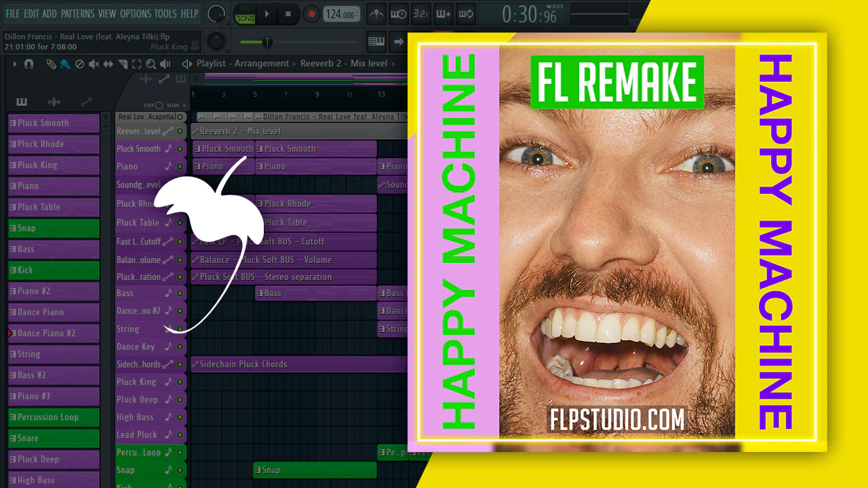Open the playlist options arrow menu
The image size is (868, 488).
pyautogui.click(x=15, y=64)
